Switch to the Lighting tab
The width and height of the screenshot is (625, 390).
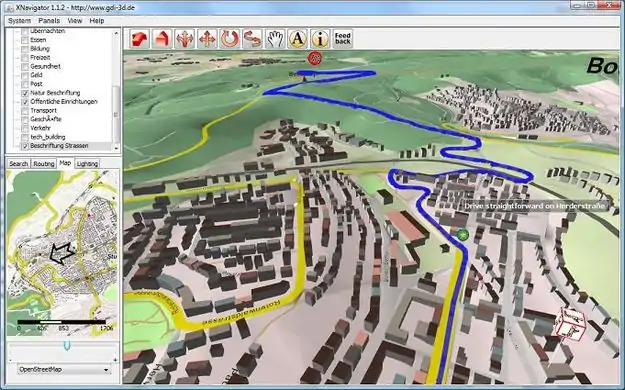pos(87,164)
